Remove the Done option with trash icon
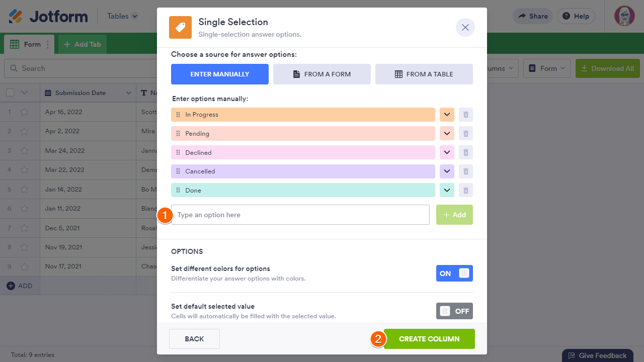The image size is (644, 362). [466, 190]
